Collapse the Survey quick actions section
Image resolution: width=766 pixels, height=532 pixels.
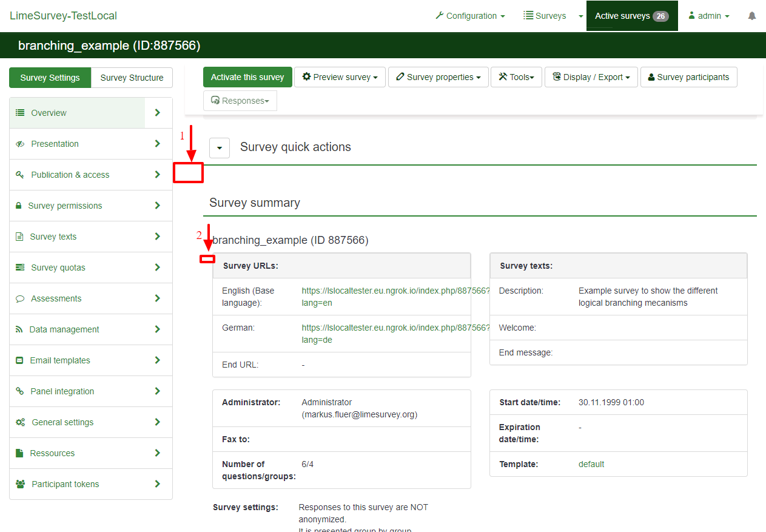coord(220,147)
